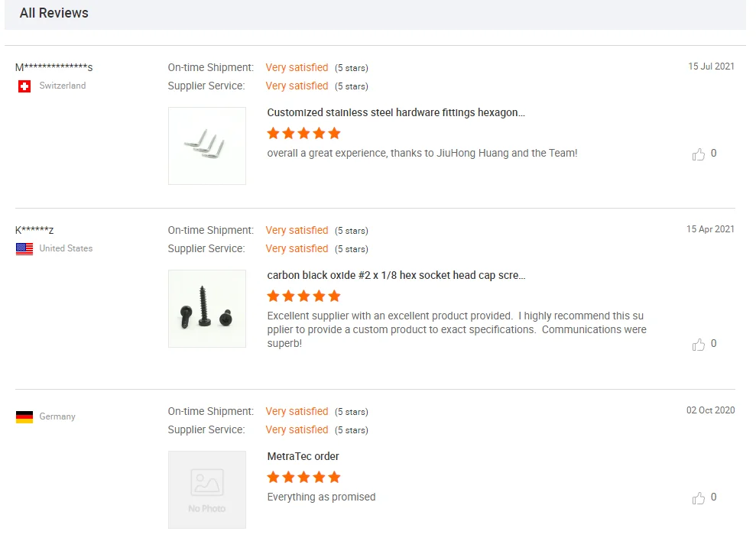Click thumbs-up on the United States review
The image size is (756, 541).
[x=699, y=345]
